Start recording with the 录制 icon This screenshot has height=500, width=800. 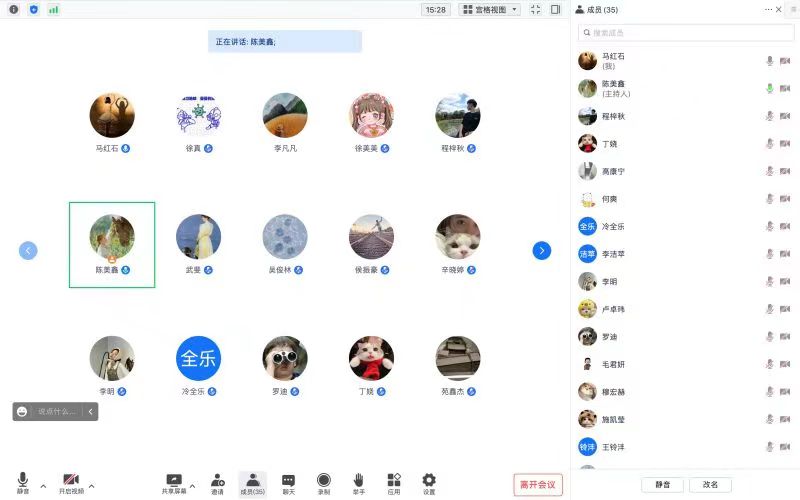(324, 481)
